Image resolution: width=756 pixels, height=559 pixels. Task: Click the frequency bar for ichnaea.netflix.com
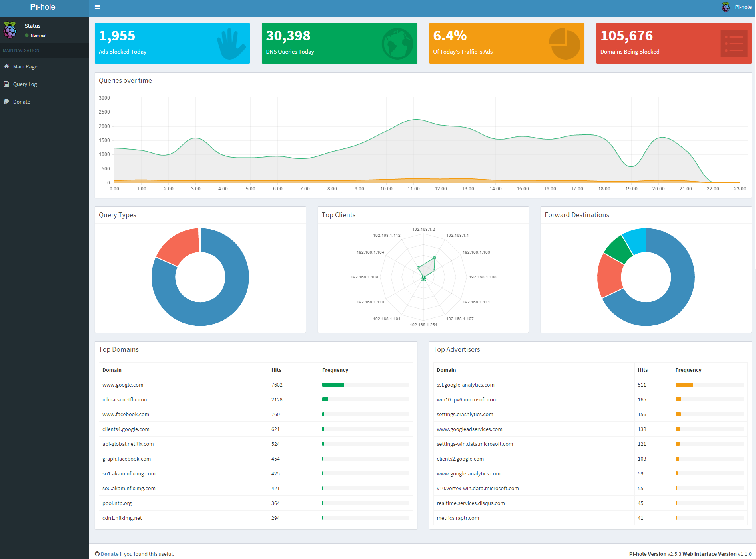(325, 399)
